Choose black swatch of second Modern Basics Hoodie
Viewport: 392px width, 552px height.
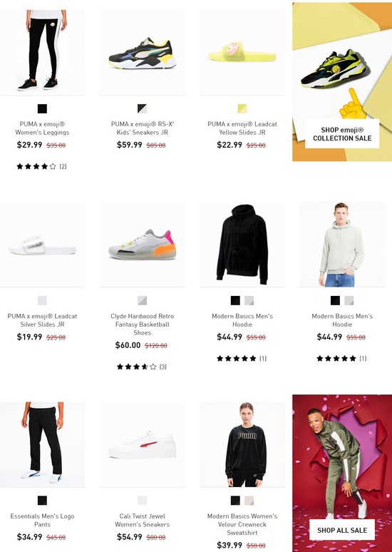[x=336, y=301]
